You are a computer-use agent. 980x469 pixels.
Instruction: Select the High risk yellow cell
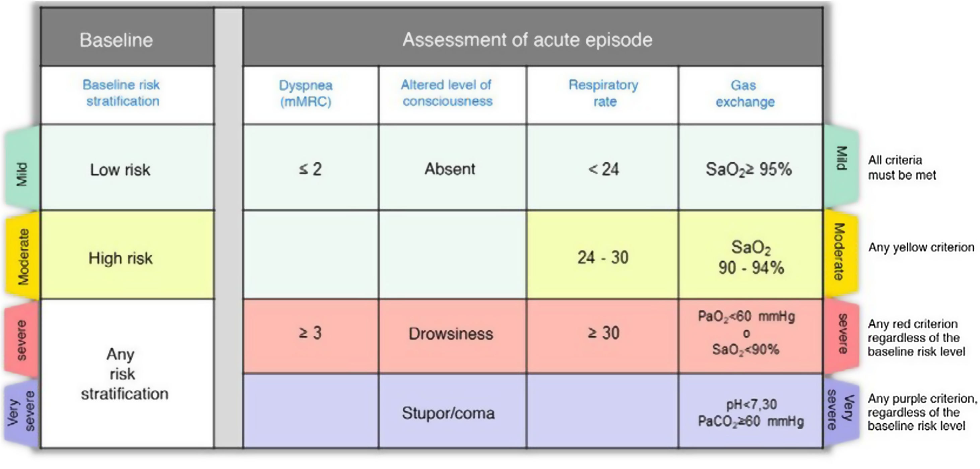tap(120, 258)
